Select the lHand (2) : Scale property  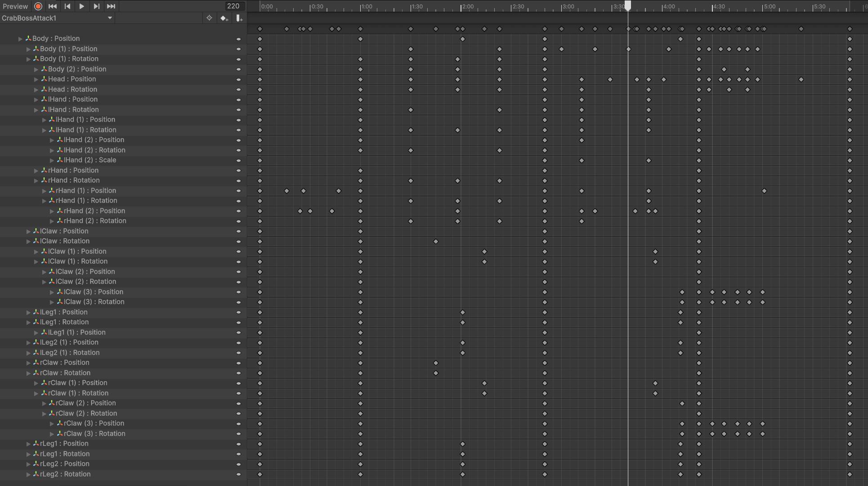[89, 160]
